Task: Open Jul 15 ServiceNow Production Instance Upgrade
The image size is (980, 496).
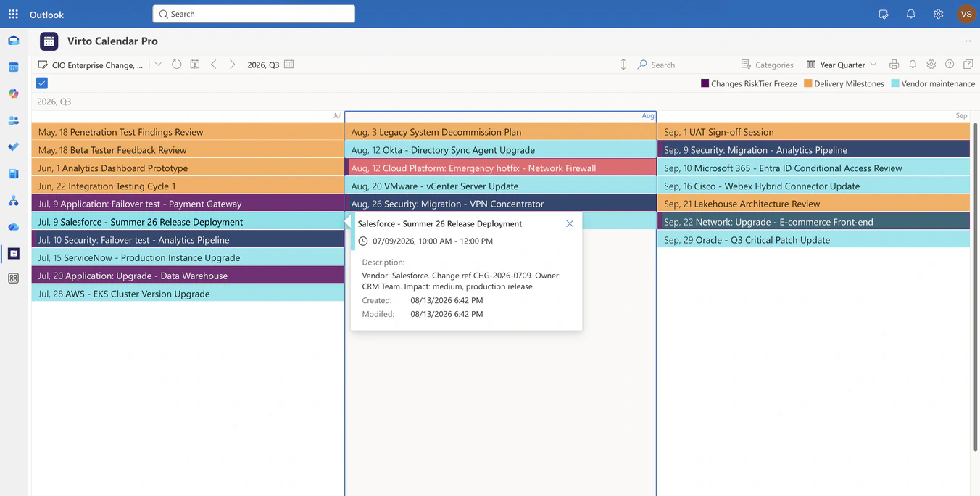Action: click(x=188, y=257)
